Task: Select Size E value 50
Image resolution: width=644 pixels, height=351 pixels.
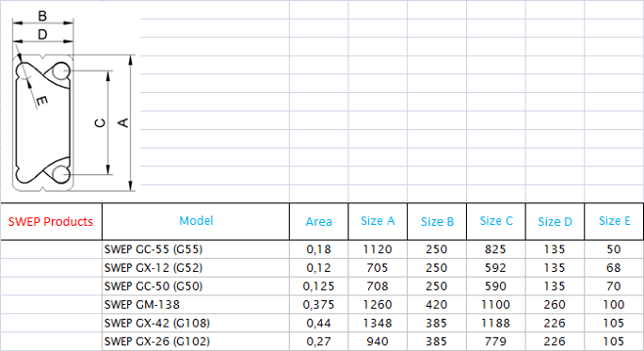Action: (x=614, y=249)
